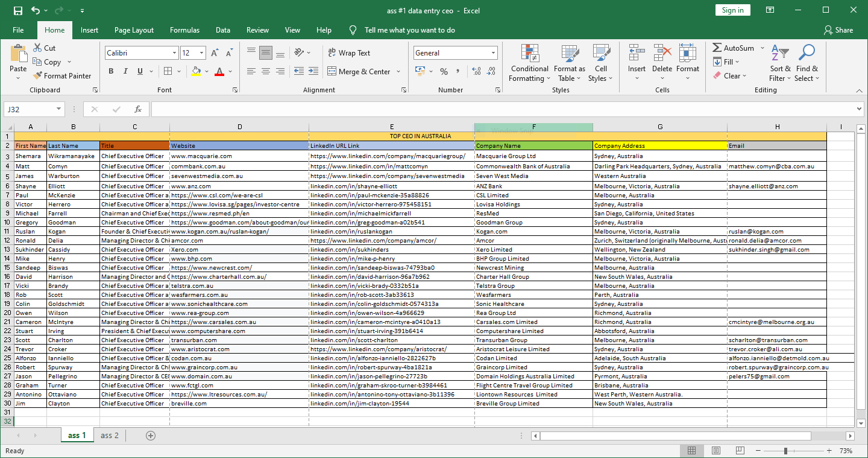Click the Format cells icon
This screenshot has width=868, height=458.
pyautogui.click(x=687, y=54)
